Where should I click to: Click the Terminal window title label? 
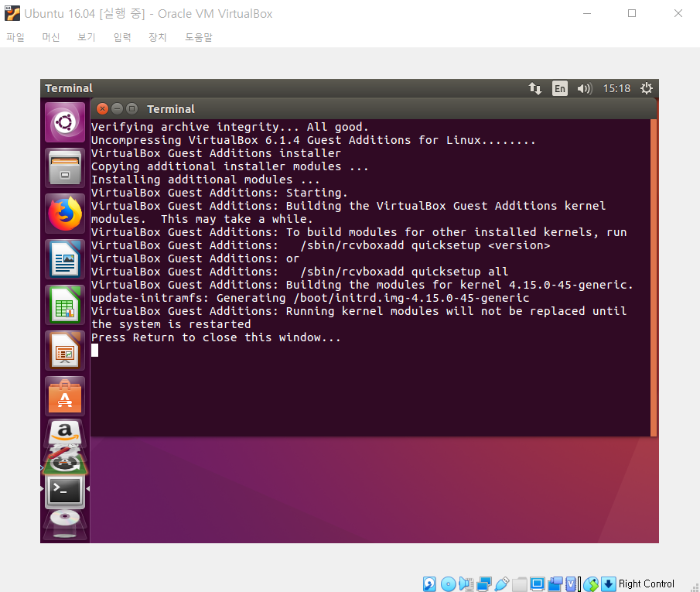point(171,109)
